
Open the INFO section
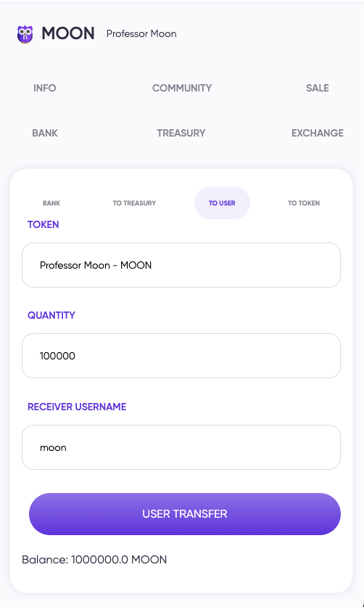[x=45, y=88]
